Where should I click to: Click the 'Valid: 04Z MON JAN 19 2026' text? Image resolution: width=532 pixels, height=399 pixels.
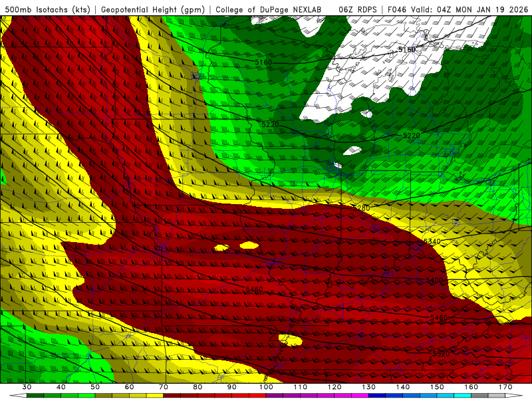click(469, 9)
